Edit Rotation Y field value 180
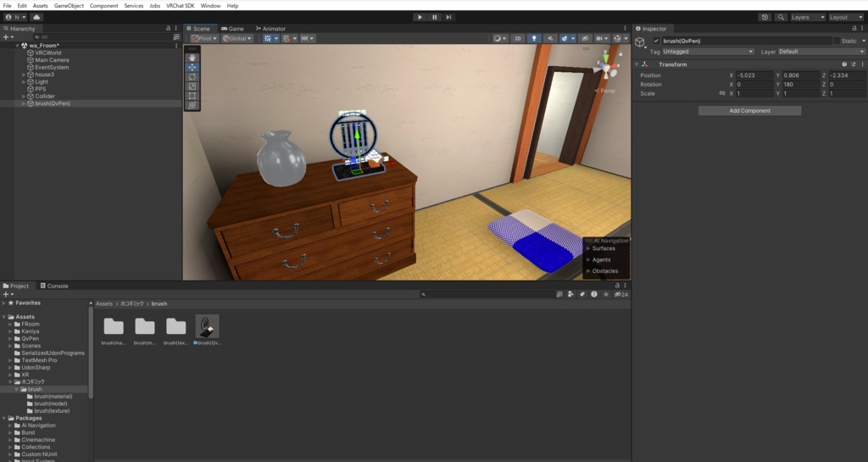Image resolution: width=868 pixels, height=462 pixels. [x=800, y=85]
